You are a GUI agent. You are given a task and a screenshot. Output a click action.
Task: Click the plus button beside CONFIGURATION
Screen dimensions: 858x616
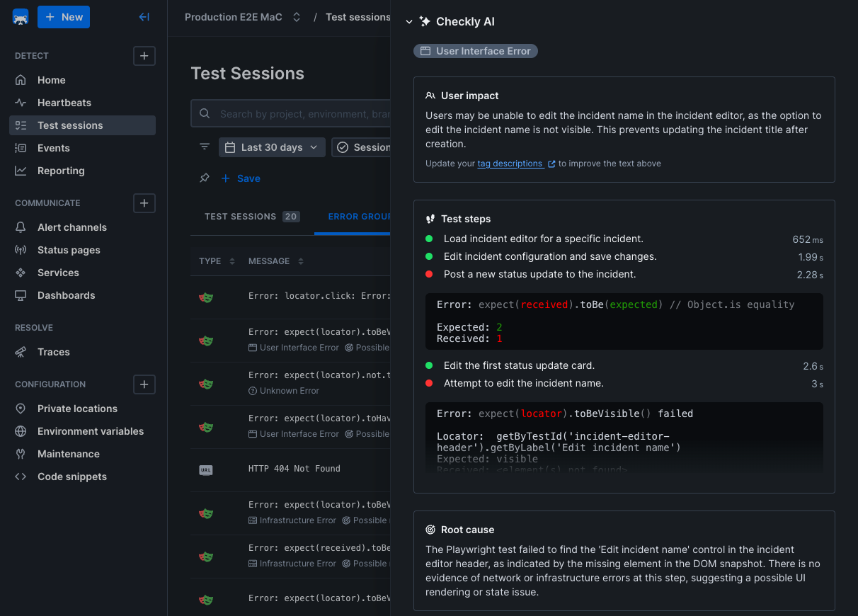pyautogui.click(x=144, y=384)
